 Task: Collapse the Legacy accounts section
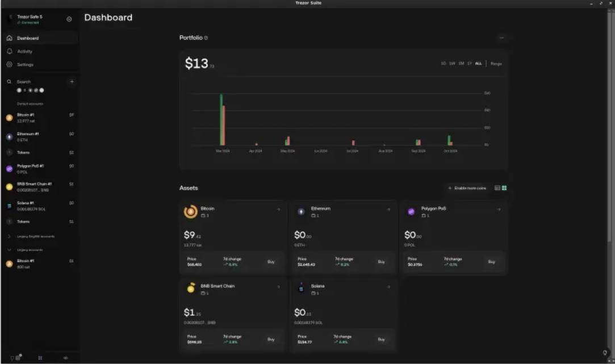pyautogui.click(x=9, y=250)
